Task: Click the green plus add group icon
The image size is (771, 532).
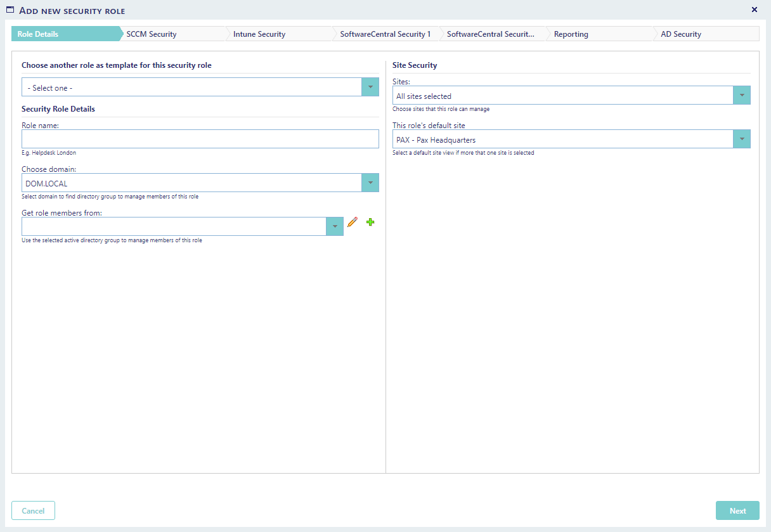Action: pos(370,222)
